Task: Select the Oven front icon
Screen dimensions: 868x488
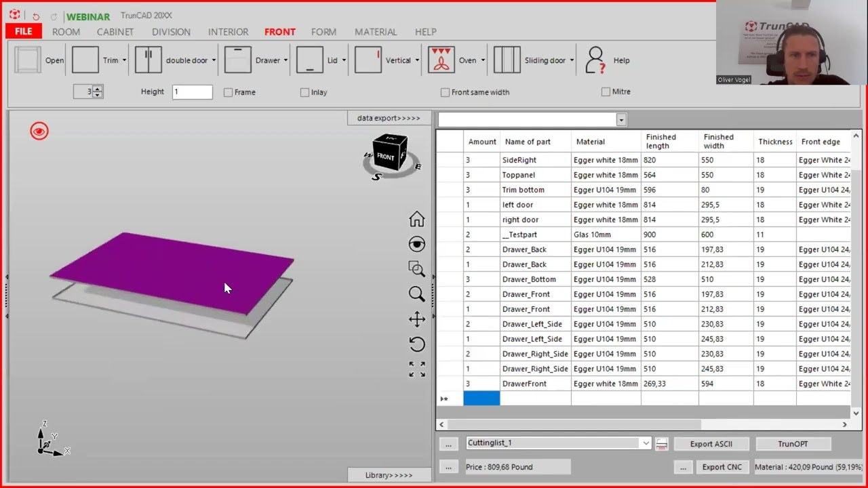Action: pos(441,60)
